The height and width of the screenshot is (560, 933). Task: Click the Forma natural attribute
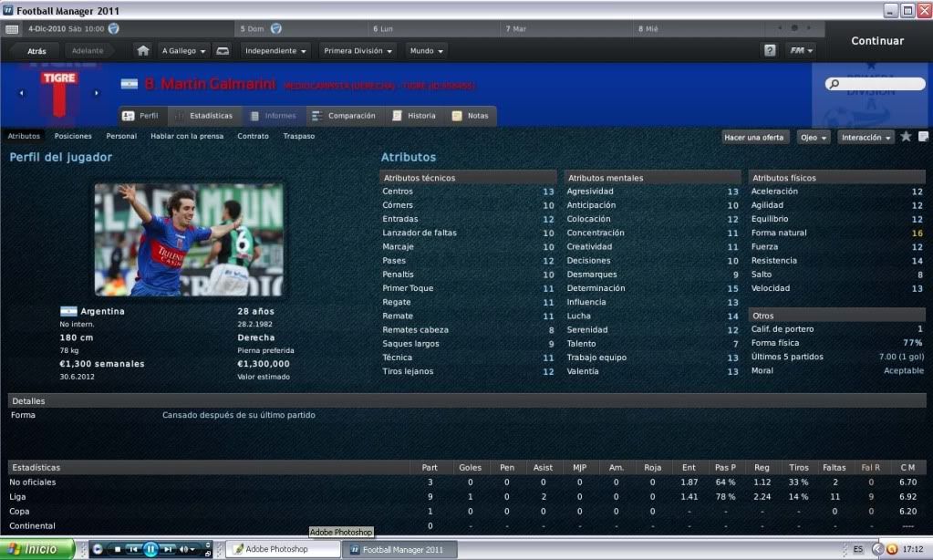click(836, 233)
